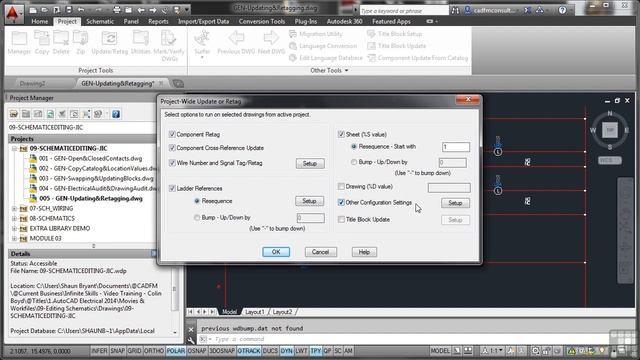Switch to the Panel ribbon tab
Image resolution: width=640 pixels, height=360 pixels.
click(131, 22)
